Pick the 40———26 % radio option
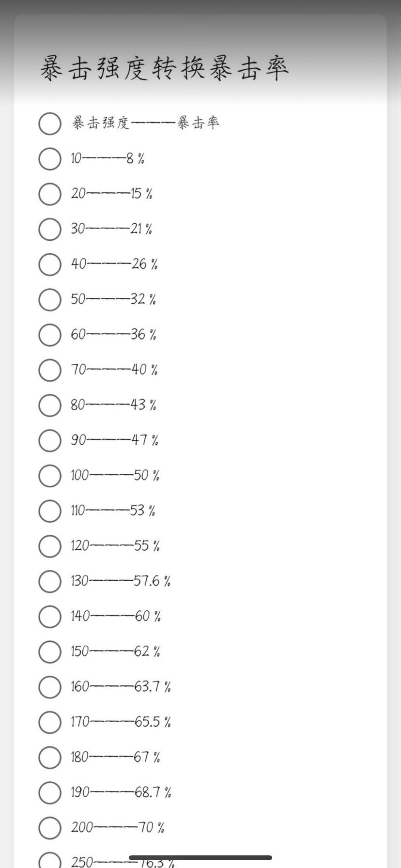The image size is (401, 868). click(x=50, y=264)
